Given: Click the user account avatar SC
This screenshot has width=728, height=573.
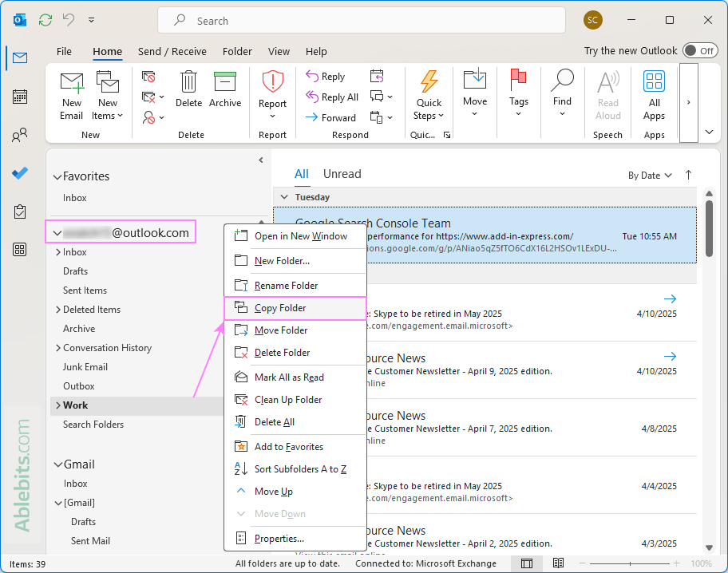Looking at the screenshot, I should [592, 20].
